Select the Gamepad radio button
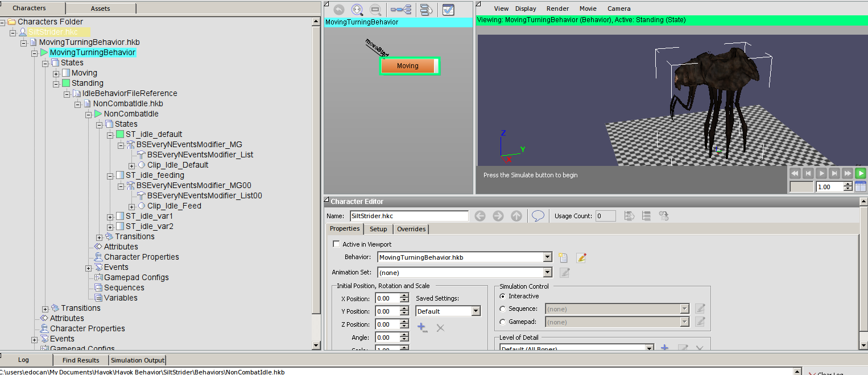 tap(502, 322)
